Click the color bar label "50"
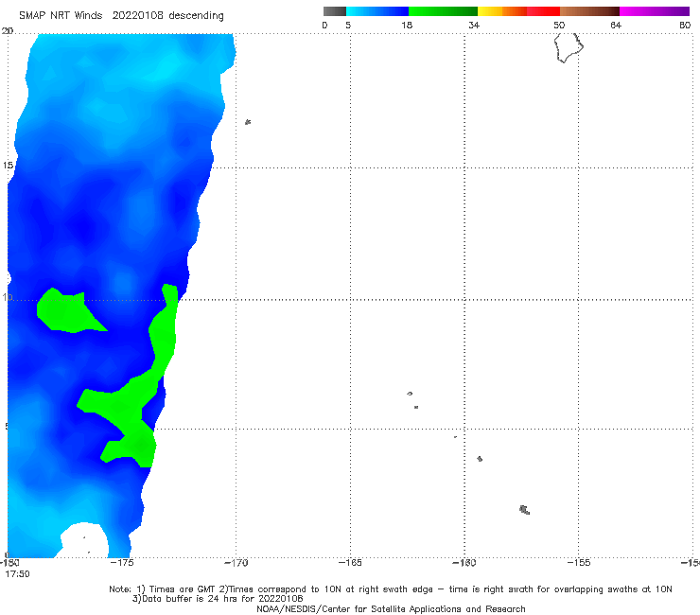Image resolution: width=700 pixels, height=615 pixels. click(x=559, y=25)
